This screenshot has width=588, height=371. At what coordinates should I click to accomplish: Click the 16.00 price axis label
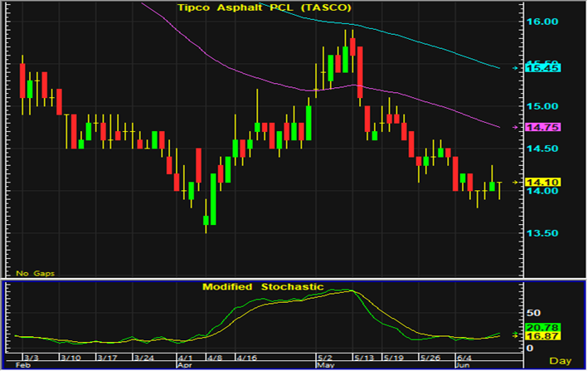click(x=542, y=22)
